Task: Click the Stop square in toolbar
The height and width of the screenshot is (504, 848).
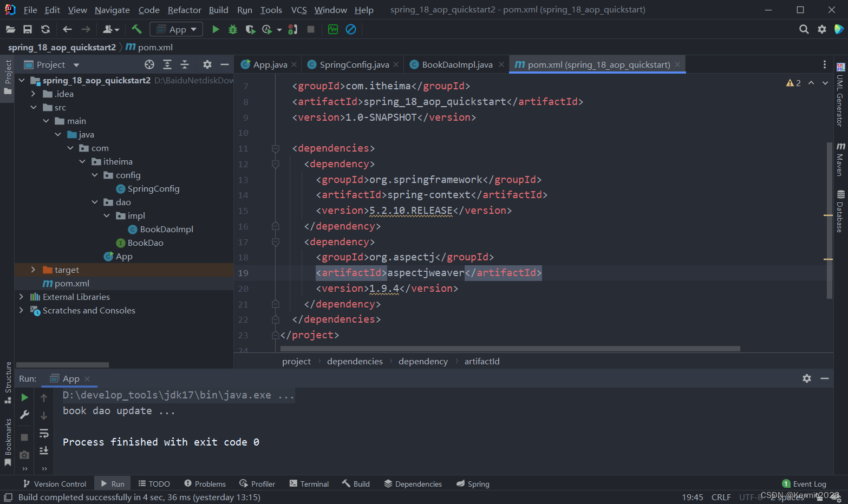Action: pyautogui.click(x=311, y=29)
